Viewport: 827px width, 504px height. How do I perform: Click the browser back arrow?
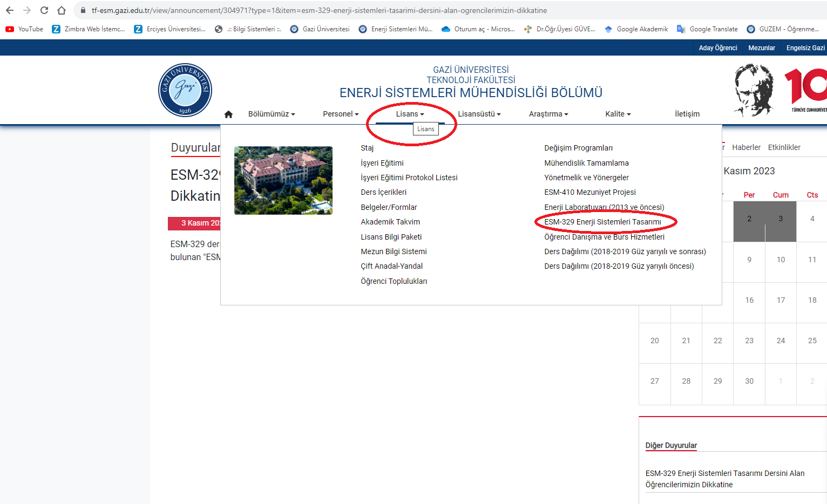10,9
